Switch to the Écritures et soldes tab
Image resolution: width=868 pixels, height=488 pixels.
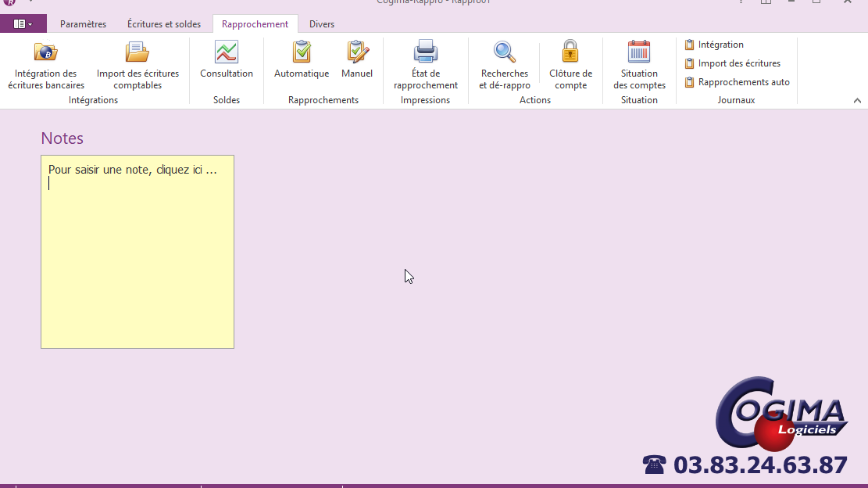[164, 24]
